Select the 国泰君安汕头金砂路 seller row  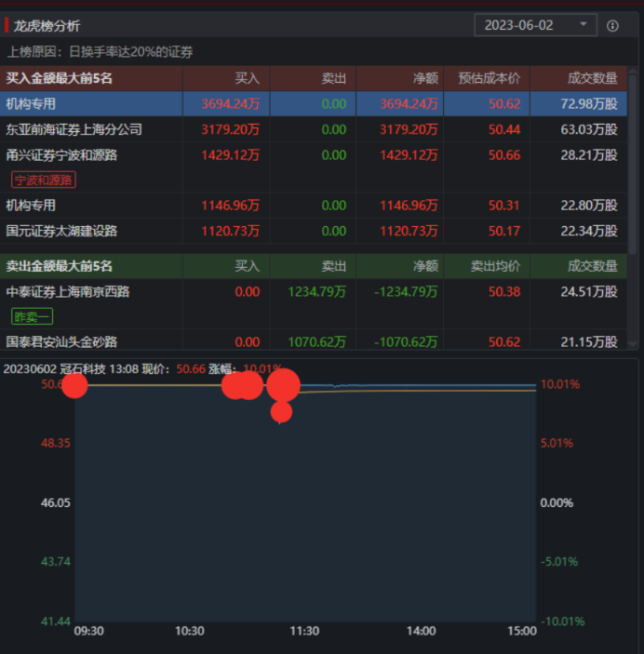314,340
